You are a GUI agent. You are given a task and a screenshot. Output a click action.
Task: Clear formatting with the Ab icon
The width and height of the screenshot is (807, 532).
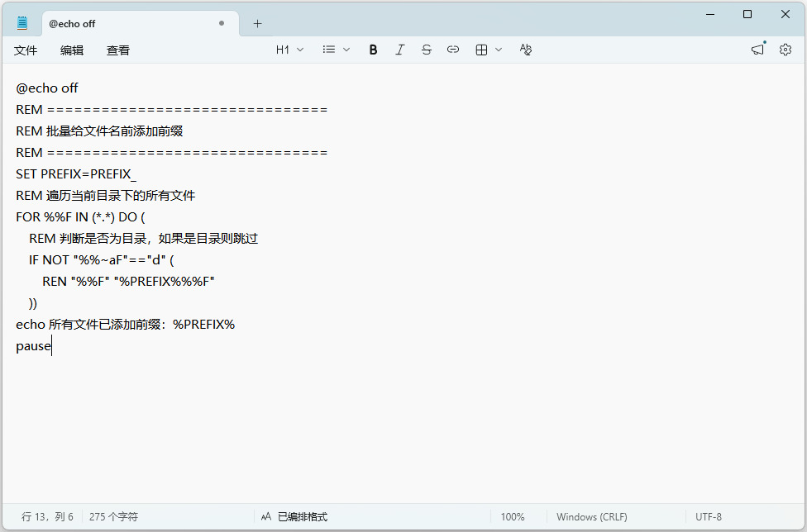[x=526, y=50]
